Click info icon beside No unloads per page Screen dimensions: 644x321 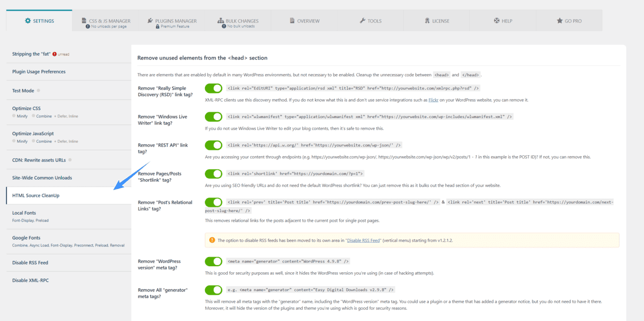(x=87, y=26)
